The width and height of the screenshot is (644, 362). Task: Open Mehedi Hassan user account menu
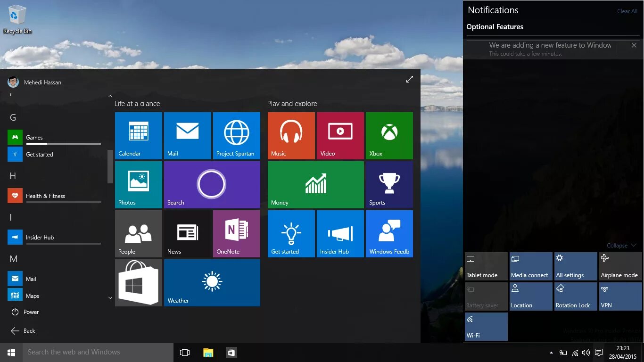pyautogui.click(x=34, y=82)
